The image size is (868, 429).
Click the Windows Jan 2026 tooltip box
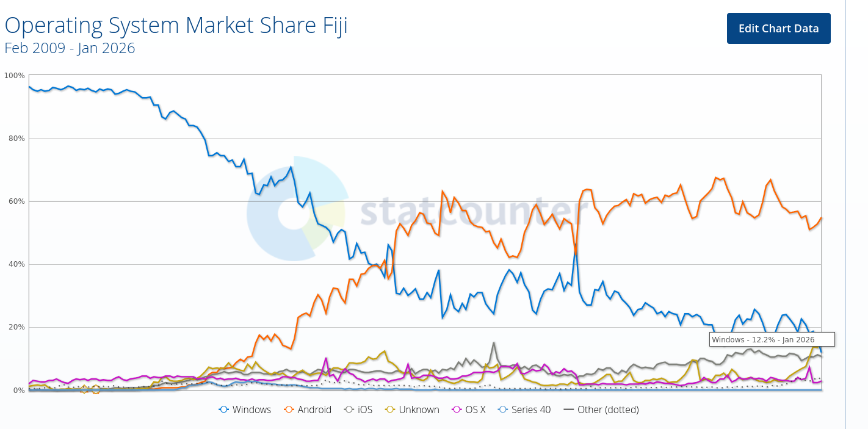[x=772, y=340]
